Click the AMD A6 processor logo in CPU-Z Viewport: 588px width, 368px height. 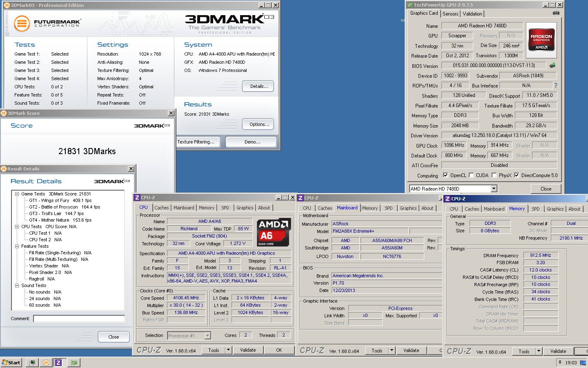[x=274, y=233]
